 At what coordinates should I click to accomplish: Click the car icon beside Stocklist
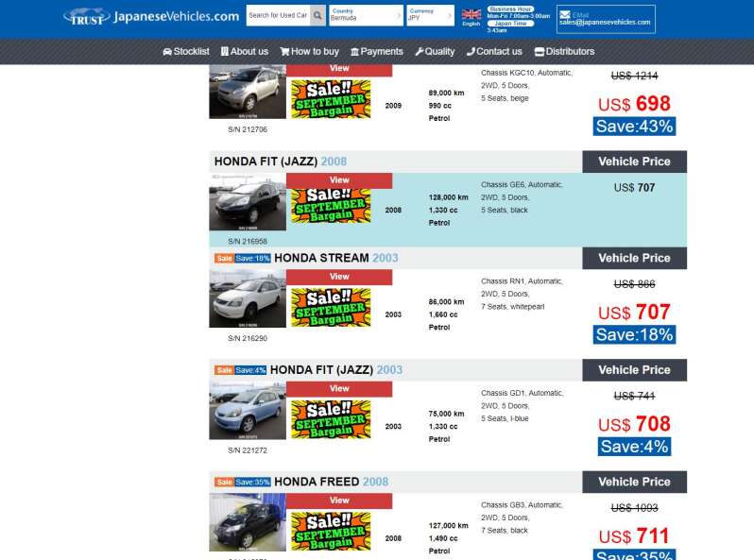[167, 51]
